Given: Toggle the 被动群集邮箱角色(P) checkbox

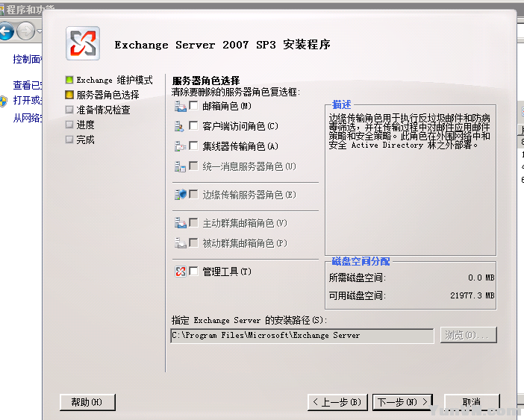Looking at the screenshot, I should point(193,242).
